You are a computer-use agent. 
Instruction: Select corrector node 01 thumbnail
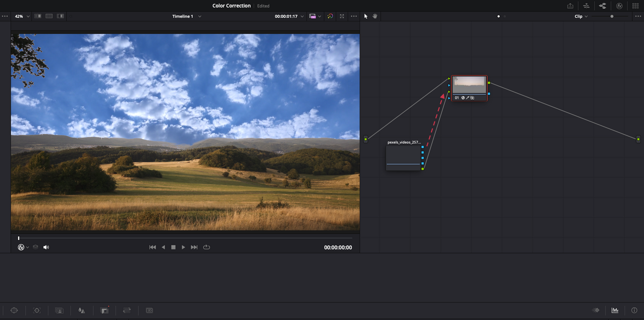coord(469,85)
